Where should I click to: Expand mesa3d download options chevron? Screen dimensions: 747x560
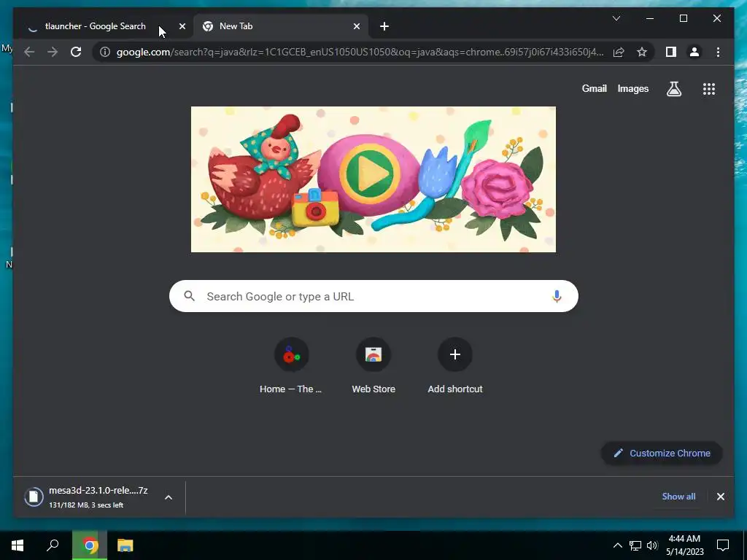[x=169, y=497]
